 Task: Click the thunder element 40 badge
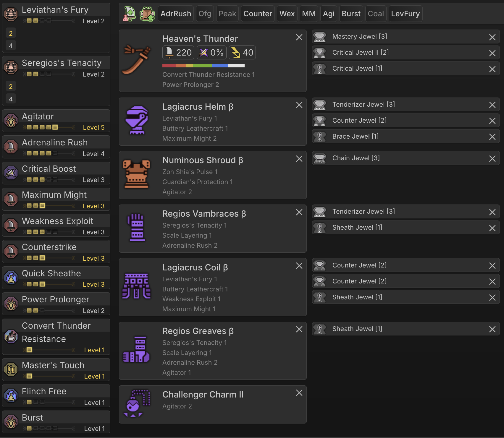[242, 53]
